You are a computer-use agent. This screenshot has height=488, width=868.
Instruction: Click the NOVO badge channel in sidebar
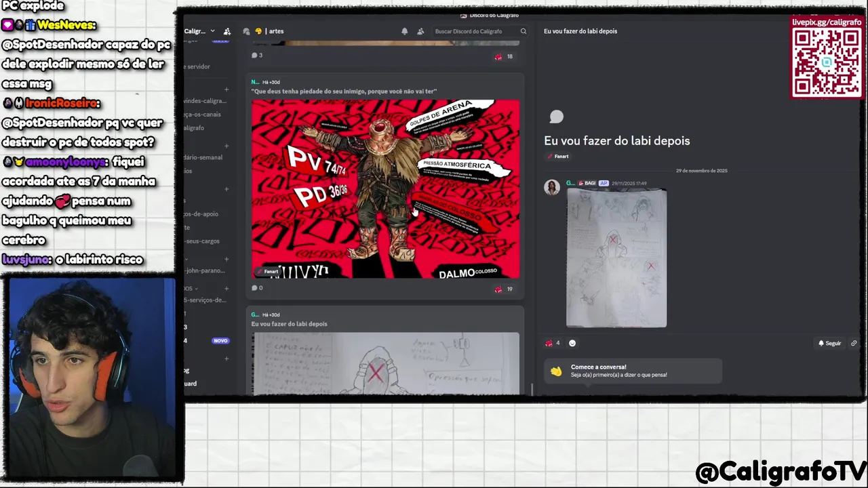pos(220,341)
